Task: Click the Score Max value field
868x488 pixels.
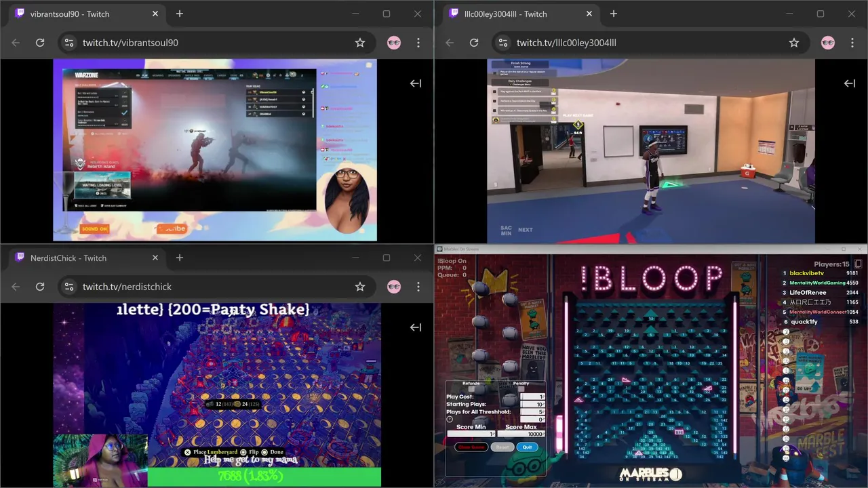Action: pos(521,434)
